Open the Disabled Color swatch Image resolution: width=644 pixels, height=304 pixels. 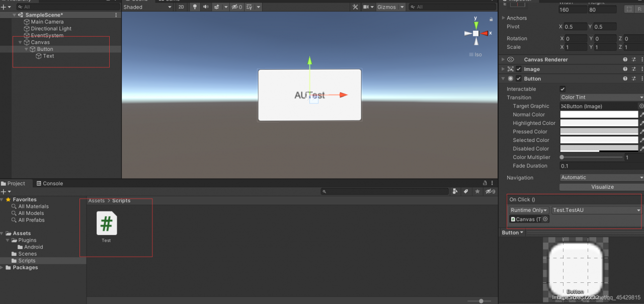(x=599, y=149)
